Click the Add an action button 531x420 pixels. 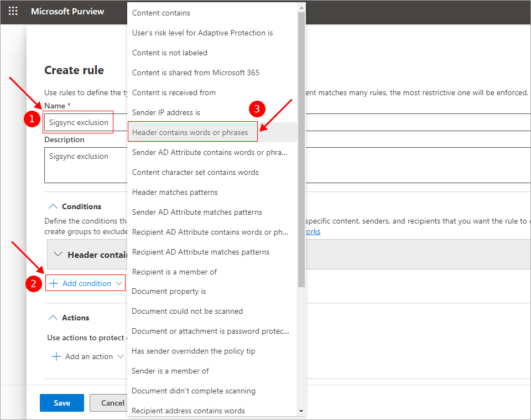click(x=88, y=356)
